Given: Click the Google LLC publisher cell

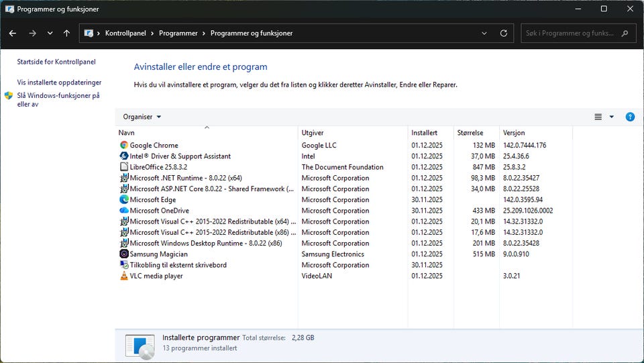Looking at the screenshot, I should pyautogui.click(x=319, y=145).
